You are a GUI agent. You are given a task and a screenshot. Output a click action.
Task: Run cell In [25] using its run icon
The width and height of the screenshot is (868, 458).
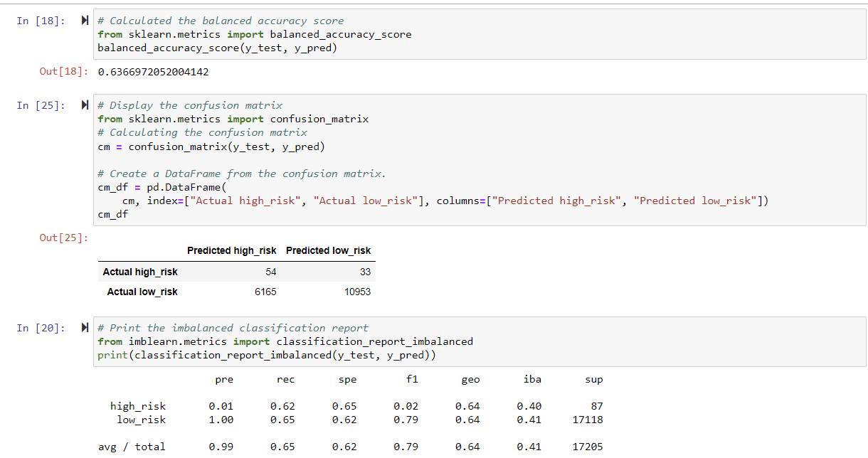(85, 105)
